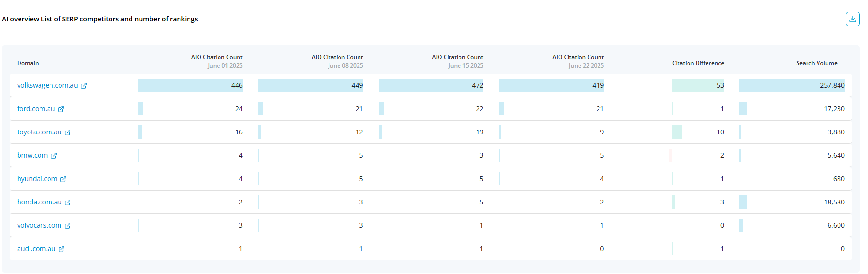Image resolution: width=868 pixels, height=274 pixels.
Task: Click the AI overview SERP competitors title
Action: 100,19
